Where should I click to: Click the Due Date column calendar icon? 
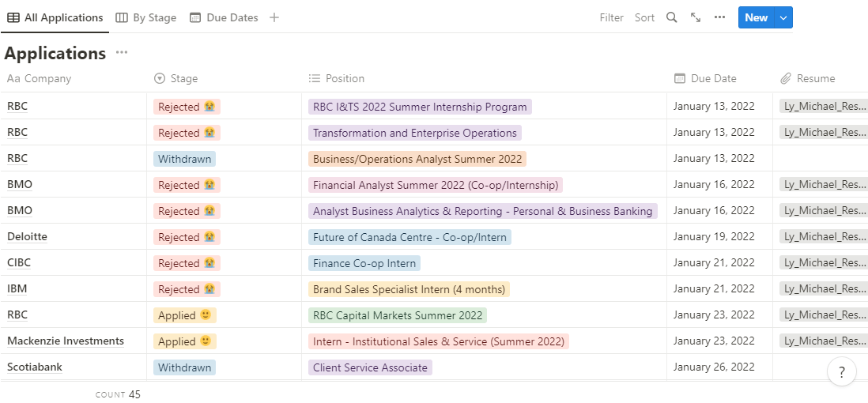(680, 78)
